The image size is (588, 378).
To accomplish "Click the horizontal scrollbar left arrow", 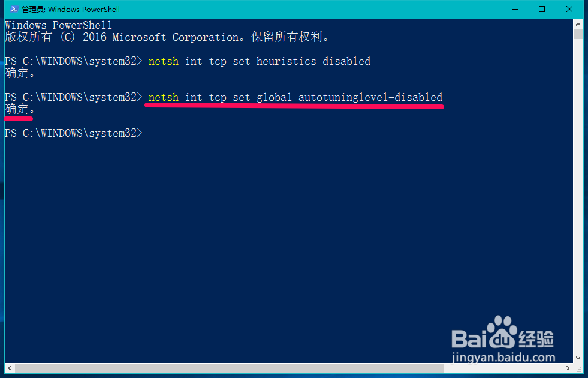I will [10, 368].
